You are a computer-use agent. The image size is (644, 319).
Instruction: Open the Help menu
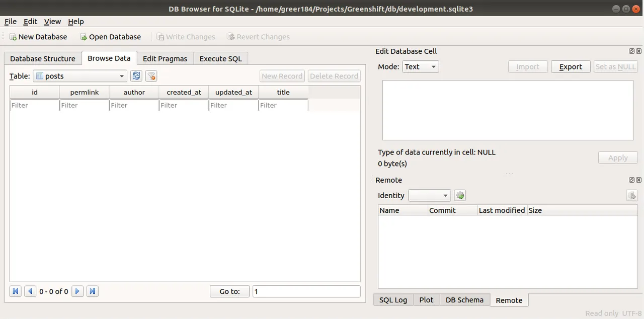76,22
